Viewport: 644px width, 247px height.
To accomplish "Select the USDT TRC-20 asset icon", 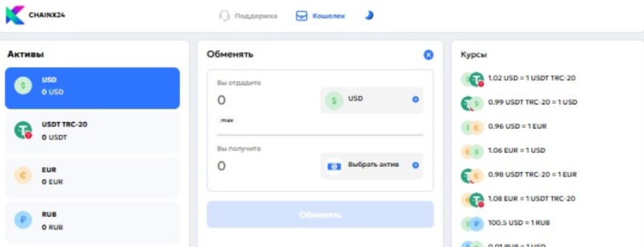I will (x=23, y=131).
